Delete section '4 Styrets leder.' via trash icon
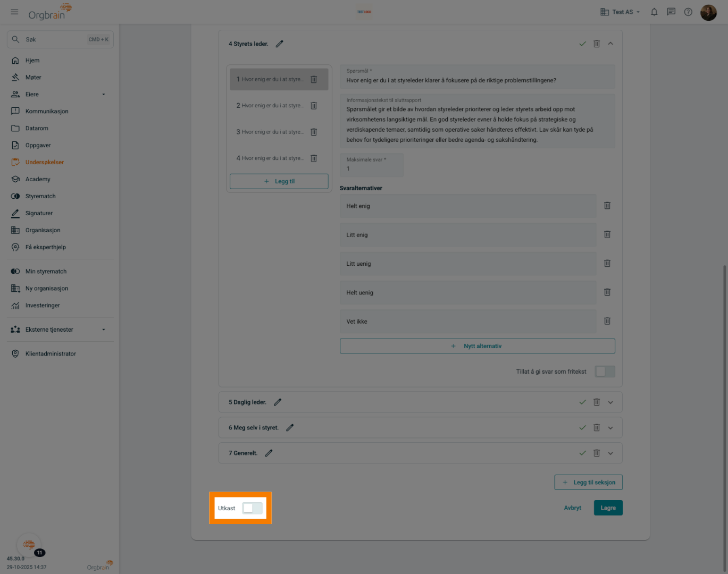The height and width of the screenshot is (574, 728). pyautogui.click(x=597, y=44)
